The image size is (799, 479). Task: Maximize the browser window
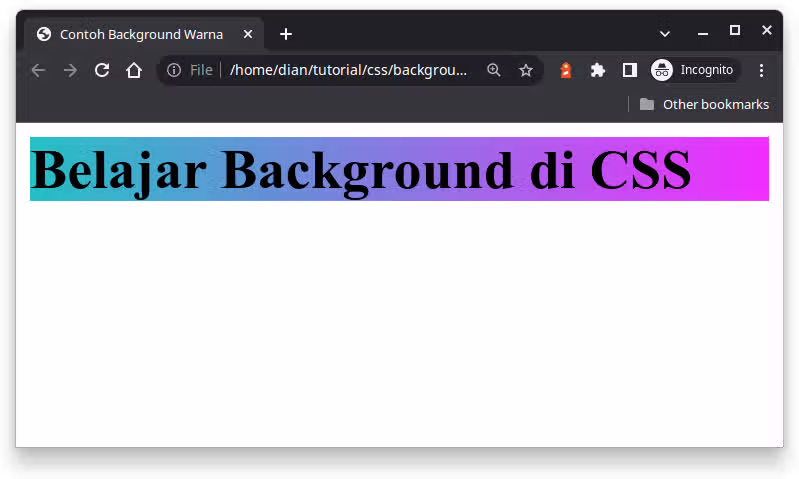click(x=735, y=31)
